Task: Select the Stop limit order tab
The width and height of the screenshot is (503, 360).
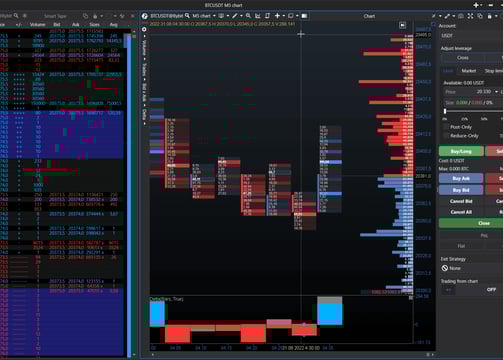Action: tap(494, 71)
